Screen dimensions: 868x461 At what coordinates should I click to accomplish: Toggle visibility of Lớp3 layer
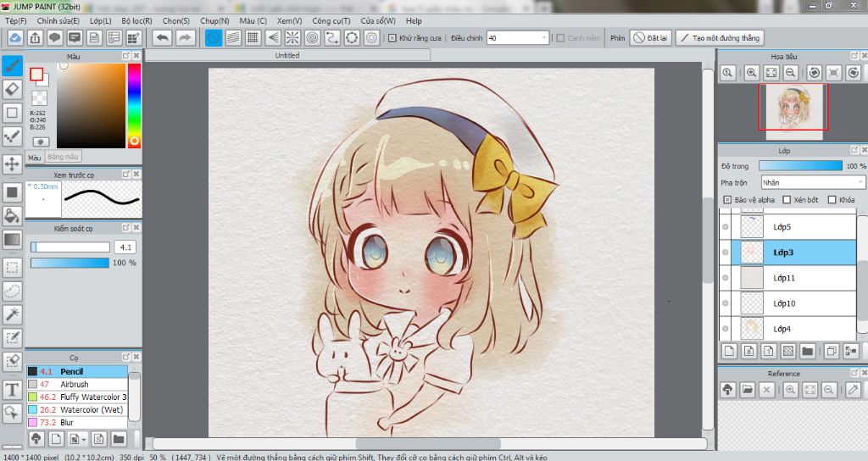pos(726,253)
